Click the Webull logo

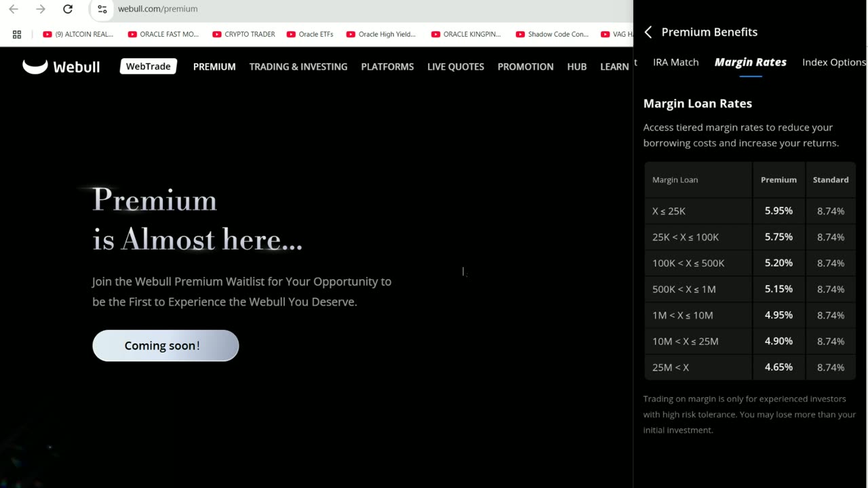pos(61,66)
